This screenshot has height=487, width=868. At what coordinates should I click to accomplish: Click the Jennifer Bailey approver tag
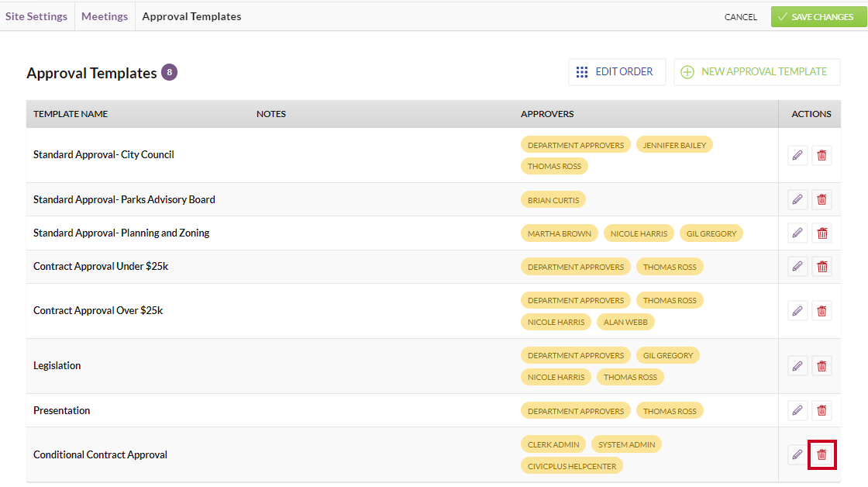tap(674, 145)
